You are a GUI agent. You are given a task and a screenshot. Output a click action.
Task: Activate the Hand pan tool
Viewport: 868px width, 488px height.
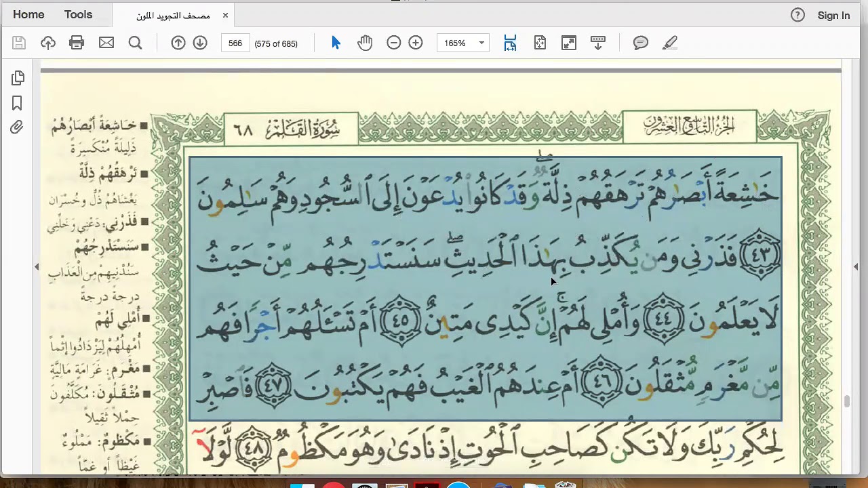365,43
